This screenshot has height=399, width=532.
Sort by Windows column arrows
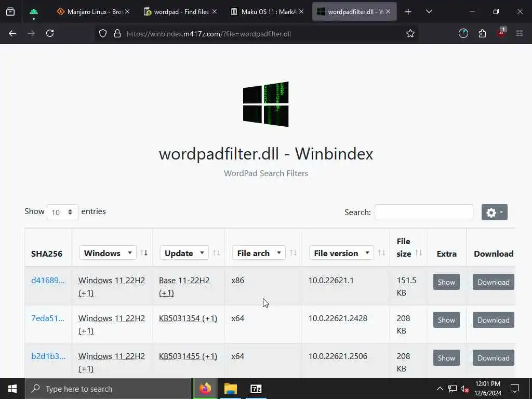(x=144, y=253)
